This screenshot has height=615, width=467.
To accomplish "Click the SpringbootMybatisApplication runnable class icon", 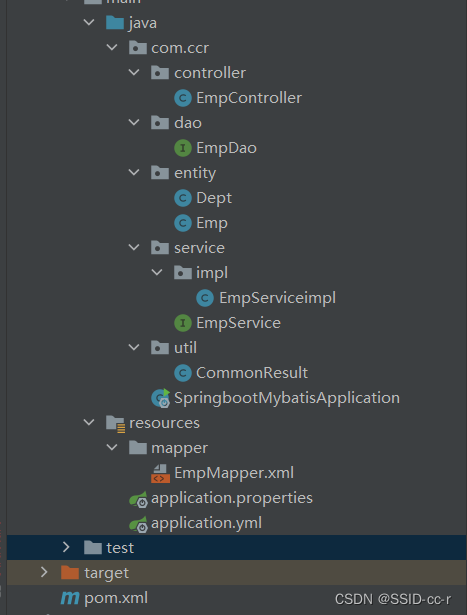I will pos(161,398).
